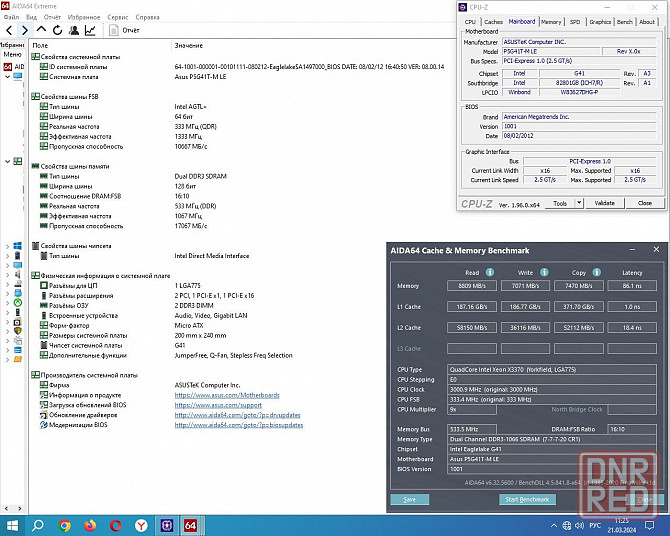The width and height of the screenshot is (670, 536).
Task: Open the Сервис menu
Action: click(x=117, y=17)
